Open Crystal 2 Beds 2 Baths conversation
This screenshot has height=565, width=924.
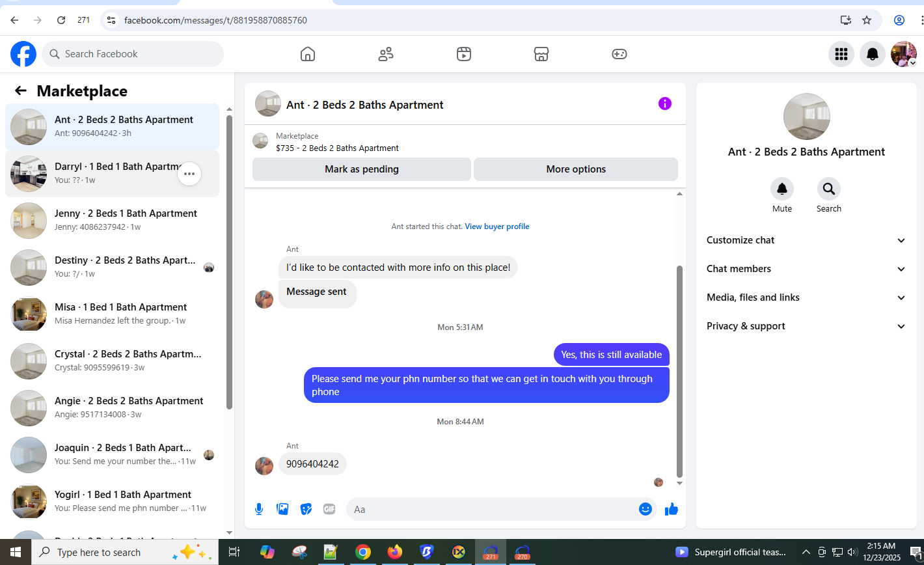coord(112,361)
